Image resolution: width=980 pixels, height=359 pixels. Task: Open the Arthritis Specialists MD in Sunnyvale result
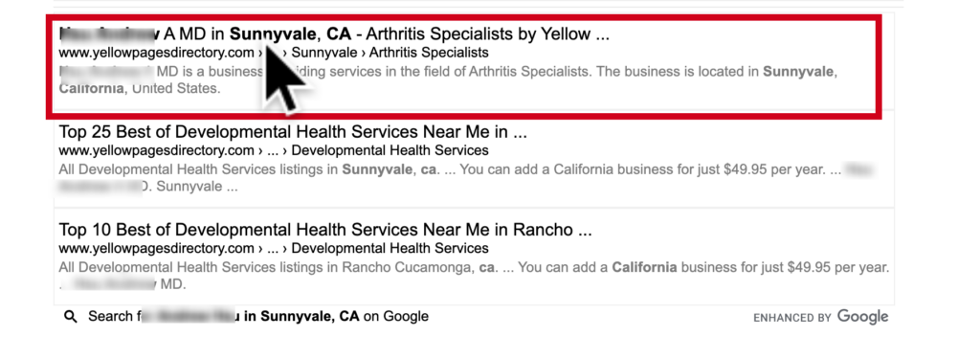click(x=334, y=34)
